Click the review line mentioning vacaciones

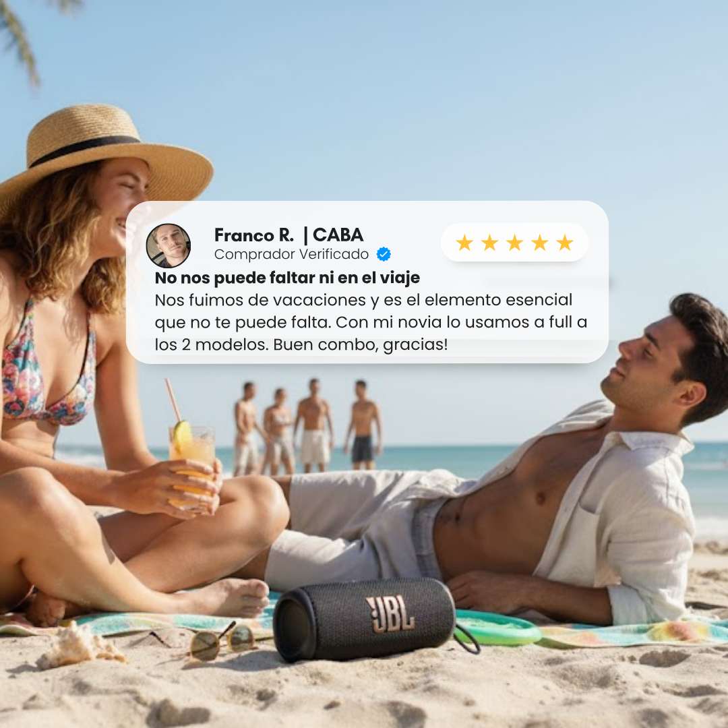pos(363,300)
